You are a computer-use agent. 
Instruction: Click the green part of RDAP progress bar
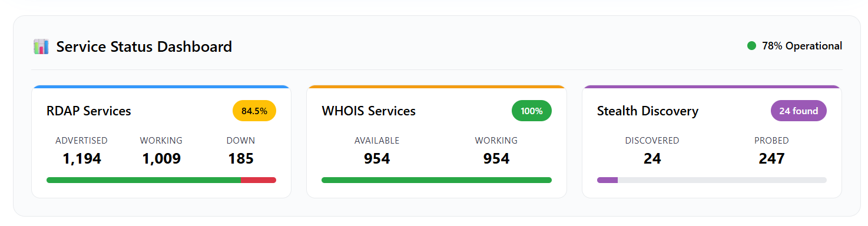[144, 180]
